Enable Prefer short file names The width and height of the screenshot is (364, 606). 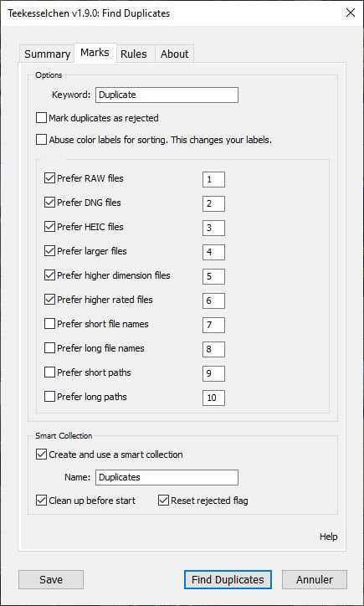(x=49, y=323)
